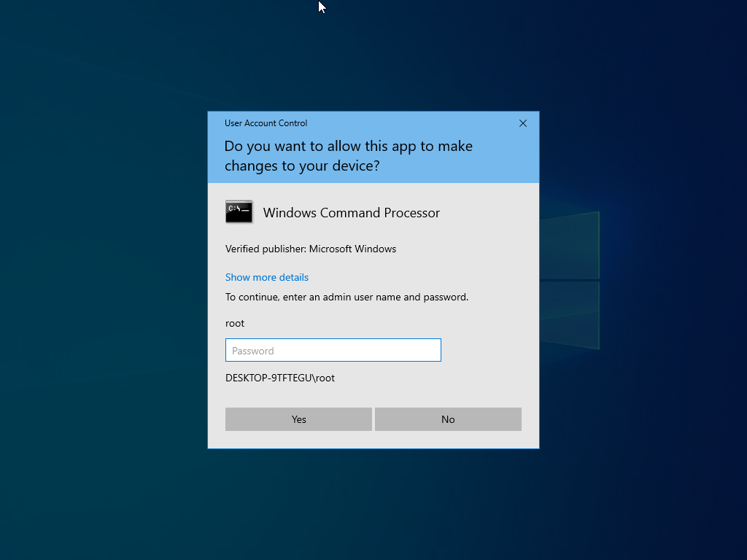The image size is (747, 560).
Task: Click the Verified publisher Microsoft Windows text
Action: pyautogui.click(x=310, y=249)
